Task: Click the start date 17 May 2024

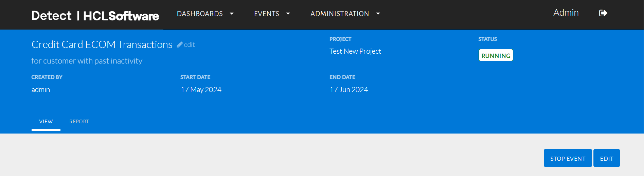Action: (201, 90)
